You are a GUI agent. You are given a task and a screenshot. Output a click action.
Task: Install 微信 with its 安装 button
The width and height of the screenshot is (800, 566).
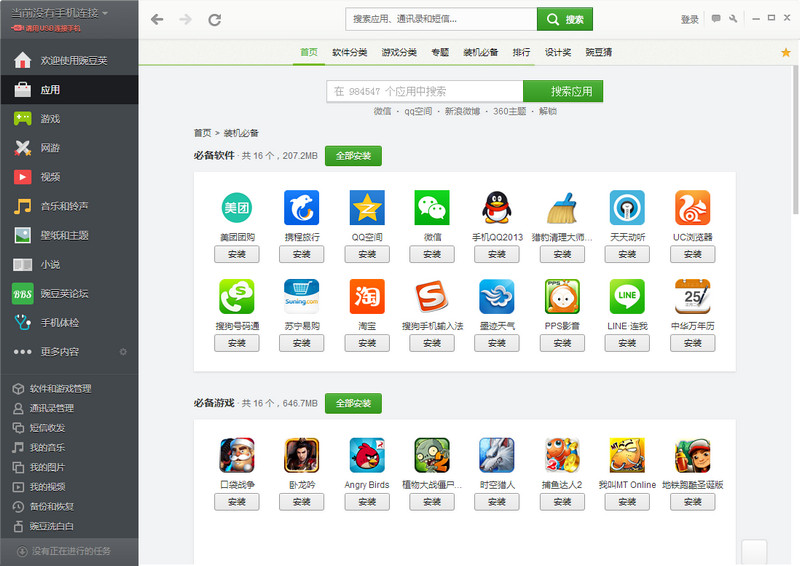pos(432,254)
